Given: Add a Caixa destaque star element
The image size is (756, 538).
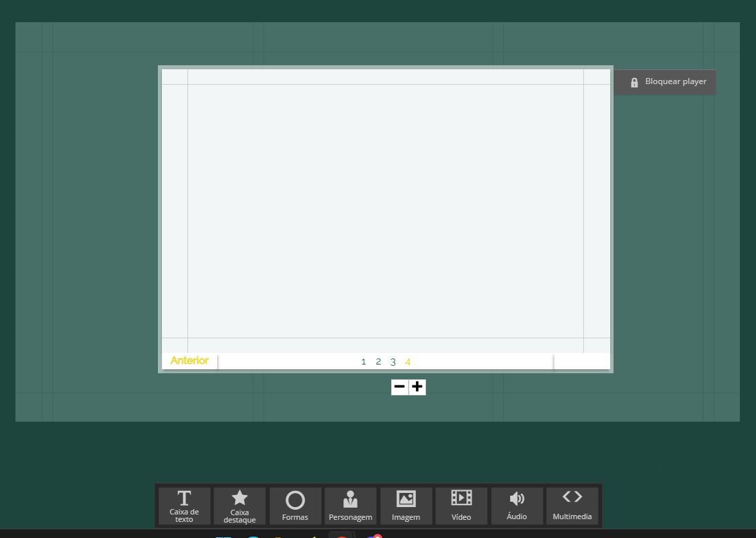Looking at the screenshot, I should tap(239, 506).
